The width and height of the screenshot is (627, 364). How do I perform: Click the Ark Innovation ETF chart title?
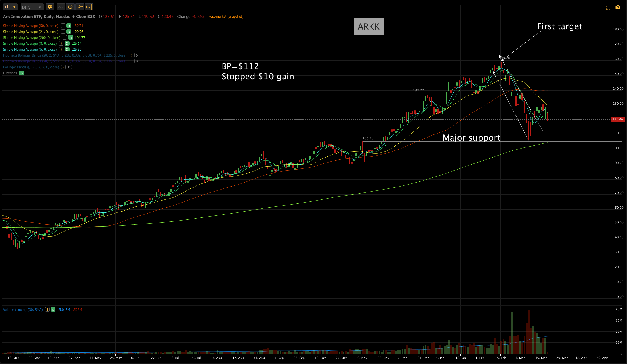tap(49, 17)
